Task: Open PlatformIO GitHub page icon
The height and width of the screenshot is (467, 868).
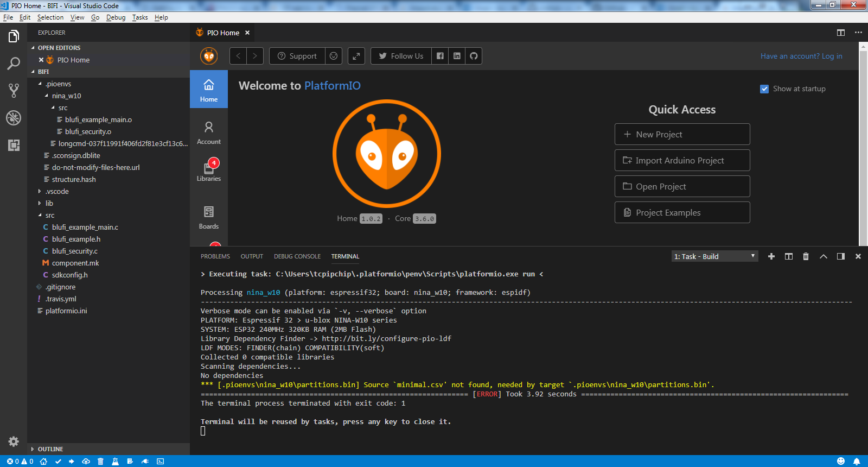Action: [474, 56]
